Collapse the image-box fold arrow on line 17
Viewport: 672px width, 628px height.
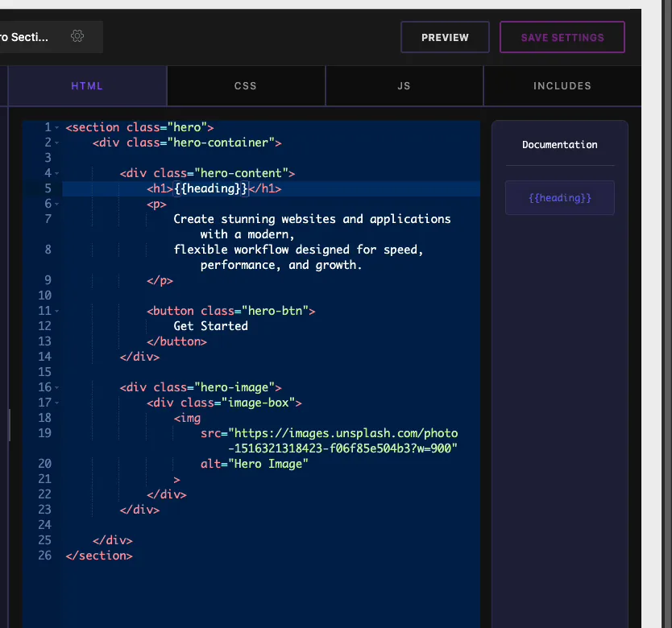point(57,403)
